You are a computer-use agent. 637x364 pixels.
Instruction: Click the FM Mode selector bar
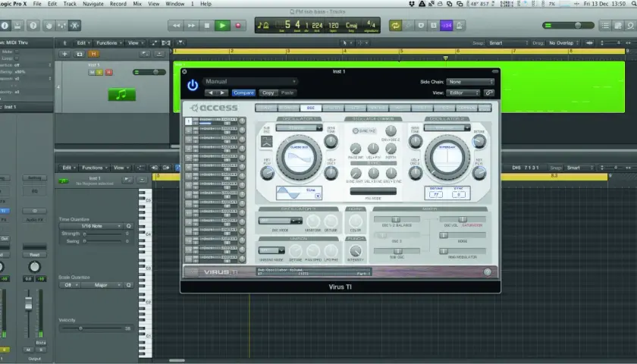click(373, 191)
